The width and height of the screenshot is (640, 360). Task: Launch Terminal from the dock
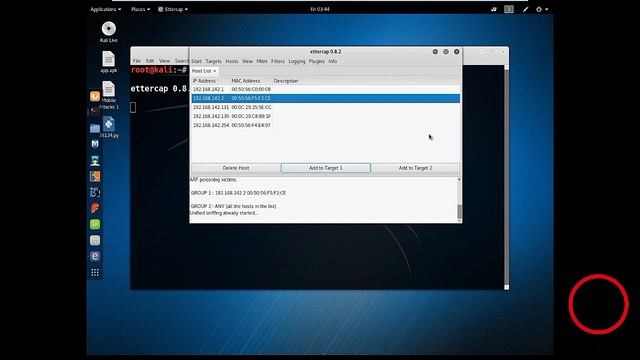point(95,112)
